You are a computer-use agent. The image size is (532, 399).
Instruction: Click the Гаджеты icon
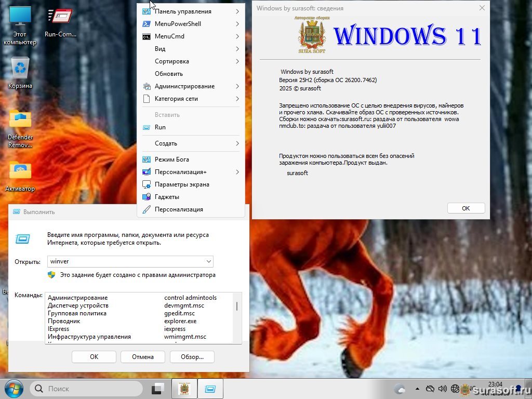(x=146, y=197)
